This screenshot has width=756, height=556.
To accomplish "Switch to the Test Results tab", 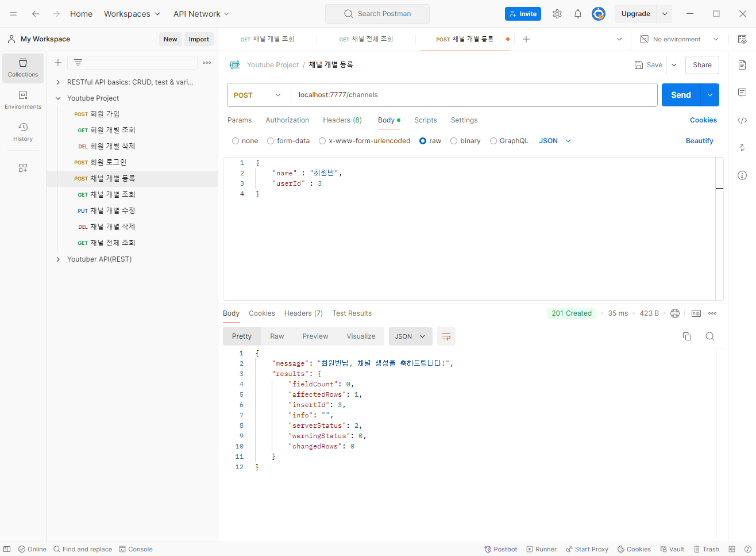I will coord(352,313).
